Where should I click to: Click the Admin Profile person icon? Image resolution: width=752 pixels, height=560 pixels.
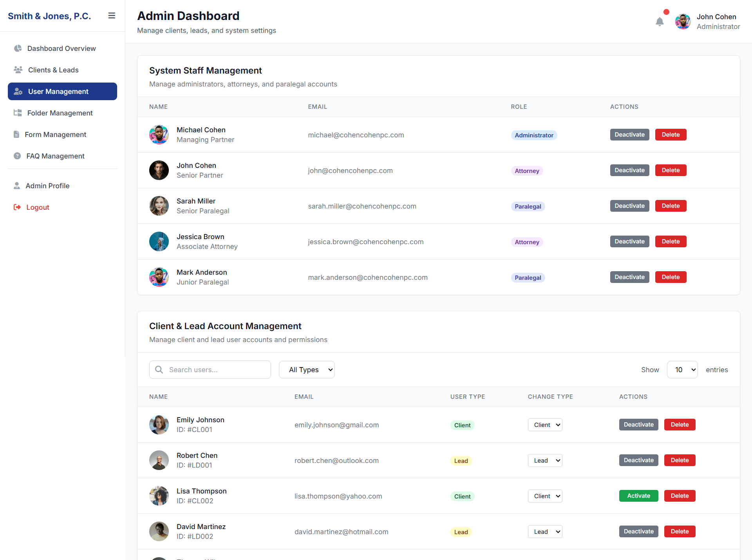17,185
